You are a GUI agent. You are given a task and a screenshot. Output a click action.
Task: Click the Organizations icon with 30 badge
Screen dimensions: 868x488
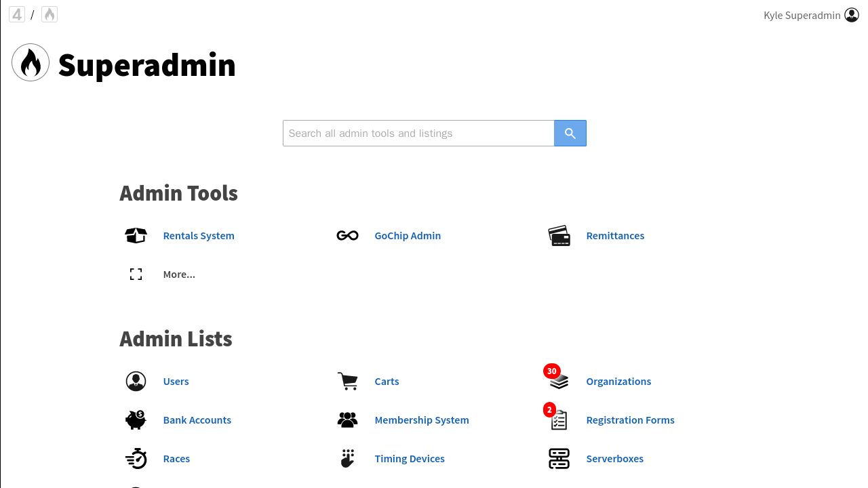(559, 381)
